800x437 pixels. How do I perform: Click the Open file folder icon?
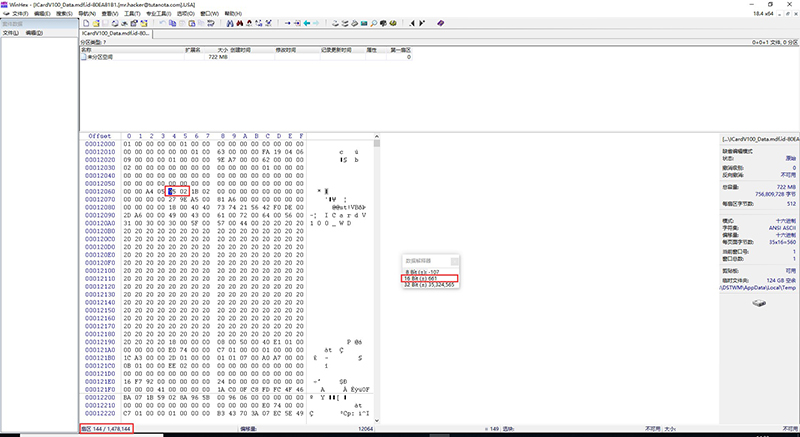point(95,23)
